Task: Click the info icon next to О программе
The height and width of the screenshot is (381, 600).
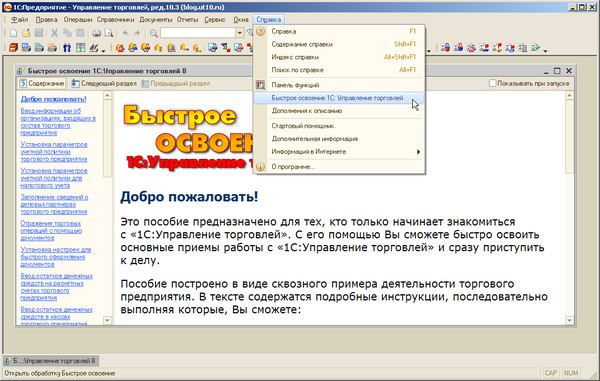Action: point(261,167)
